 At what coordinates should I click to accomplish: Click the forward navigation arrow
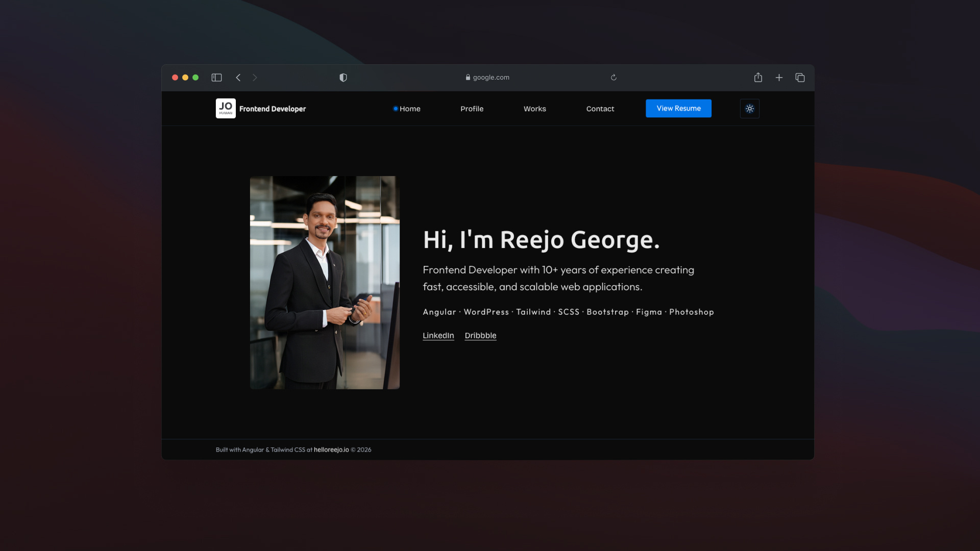coord(255,77)
